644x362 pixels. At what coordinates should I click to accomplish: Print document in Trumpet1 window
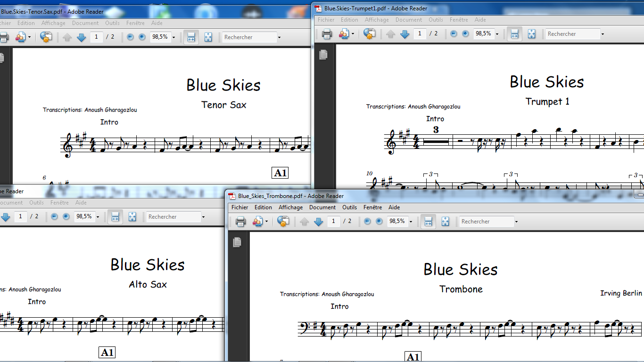(x=327, y=33)
